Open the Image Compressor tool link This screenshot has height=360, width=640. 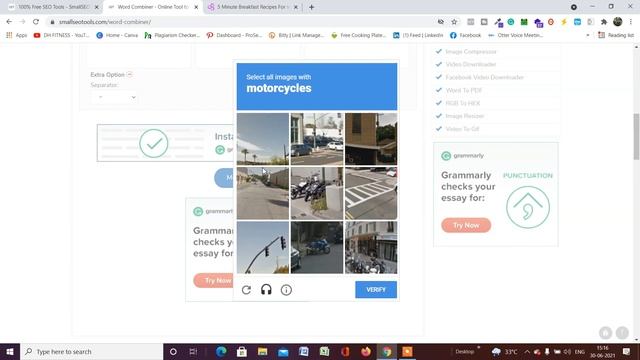click(x=471, y=51)
